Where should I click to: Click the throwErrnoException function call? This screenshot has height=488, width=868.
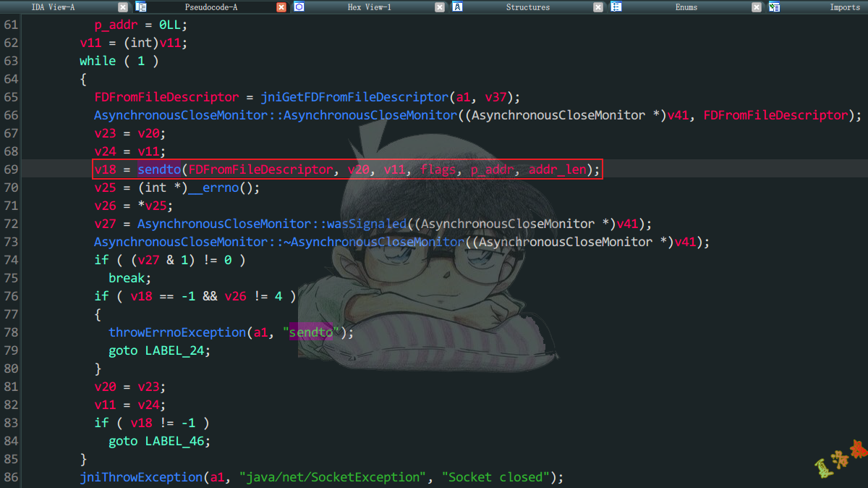click(176, 332)
